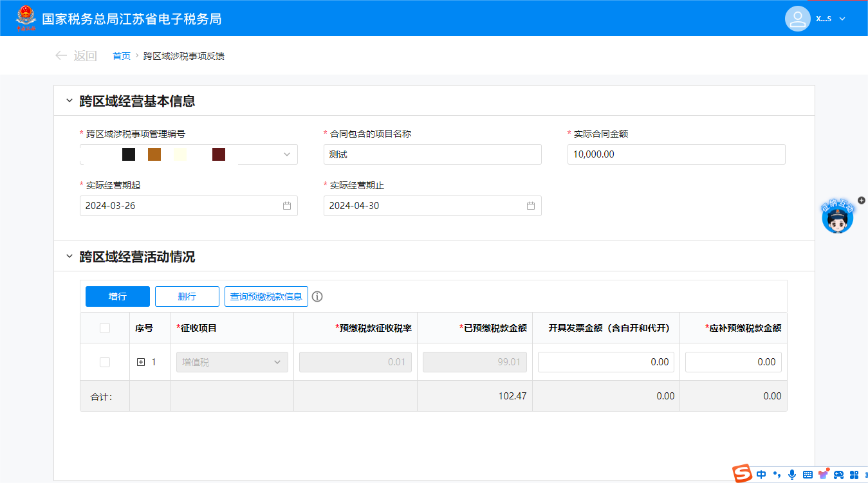The image size is (868, 483).
Task: Collapse the 跨区域经营活动情况 section
Action: 69,257
